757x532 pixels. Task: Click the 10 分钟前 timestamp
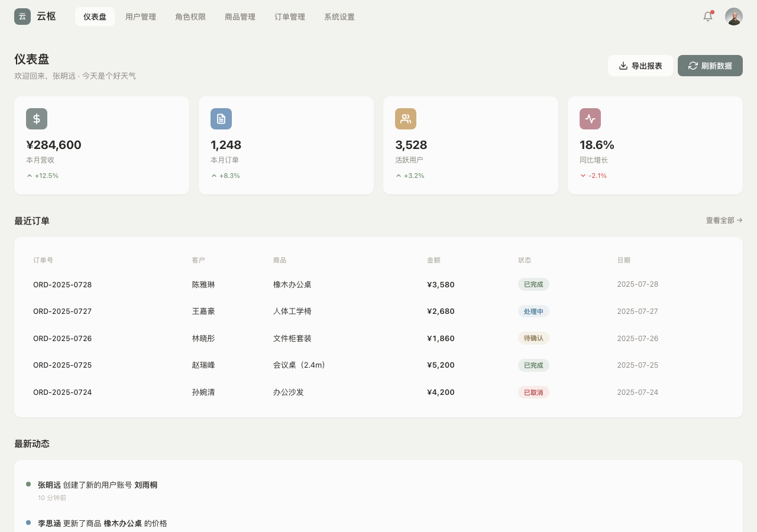pos(52,498)
